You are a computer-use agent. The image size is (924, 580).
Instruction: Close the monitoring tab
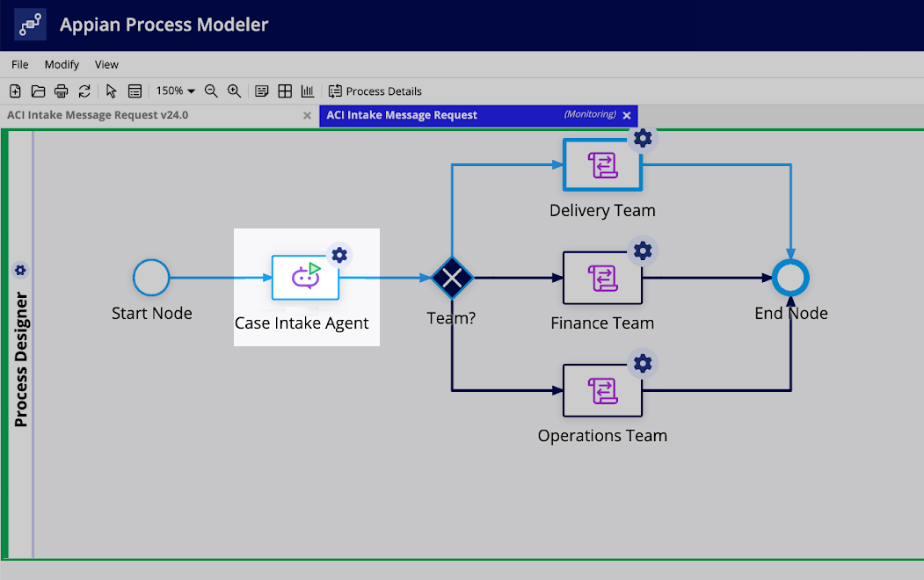point(627,115)
